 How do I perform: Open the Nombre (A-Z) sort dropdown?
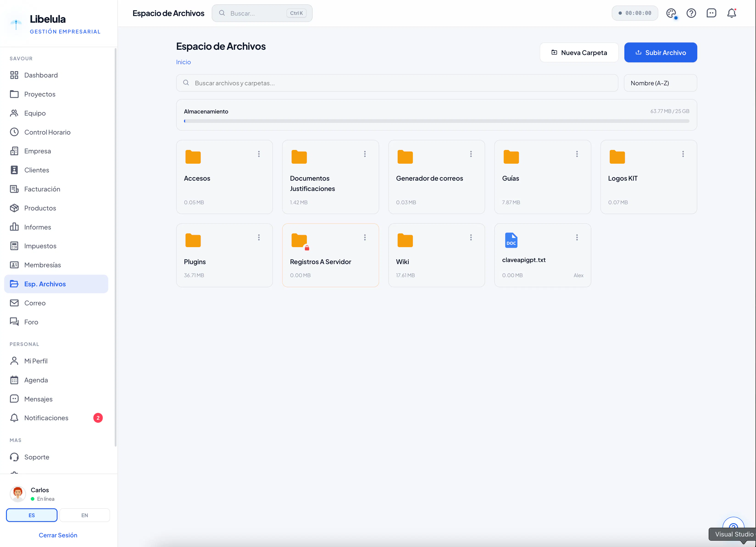(x=660, y=83)
